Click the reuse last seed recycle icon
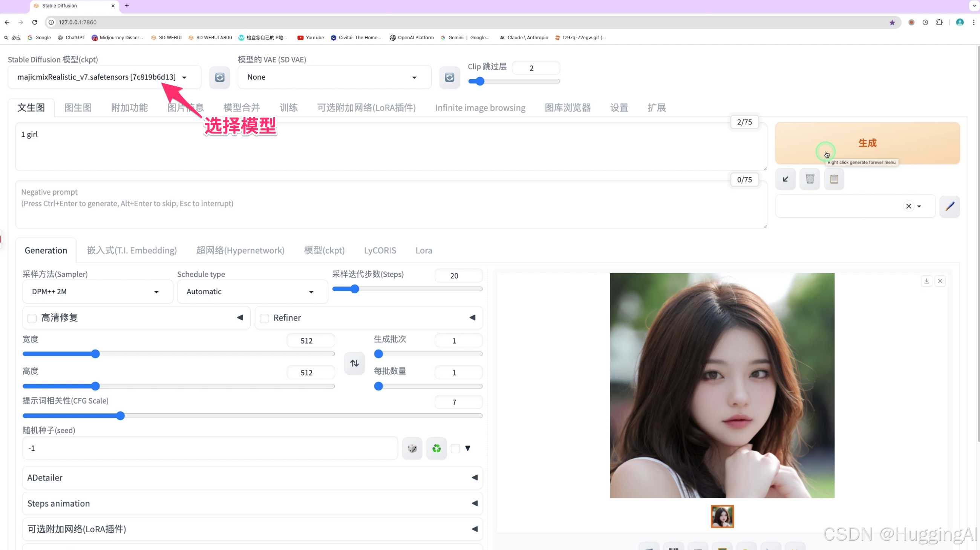980x550 pixels. (436, 449)
